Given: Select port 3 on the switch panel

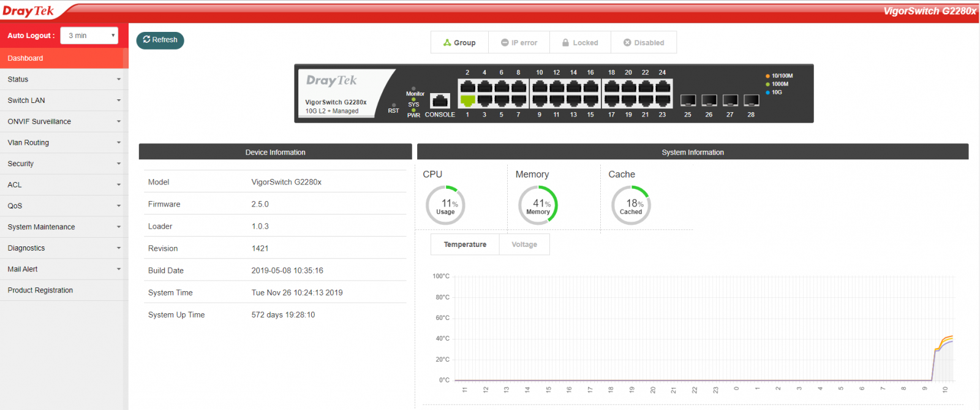Looking at the screenshot, I should [485, 101].
